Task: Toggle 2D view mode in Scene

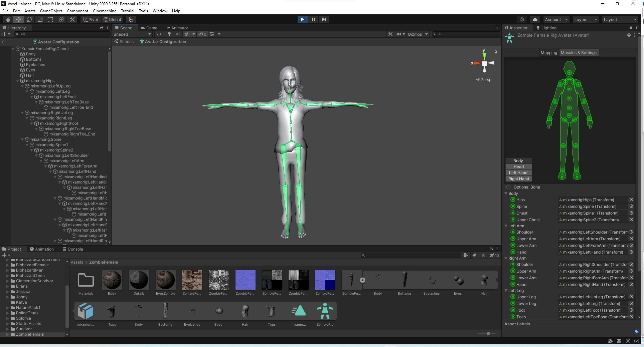Action: [159, 34]
